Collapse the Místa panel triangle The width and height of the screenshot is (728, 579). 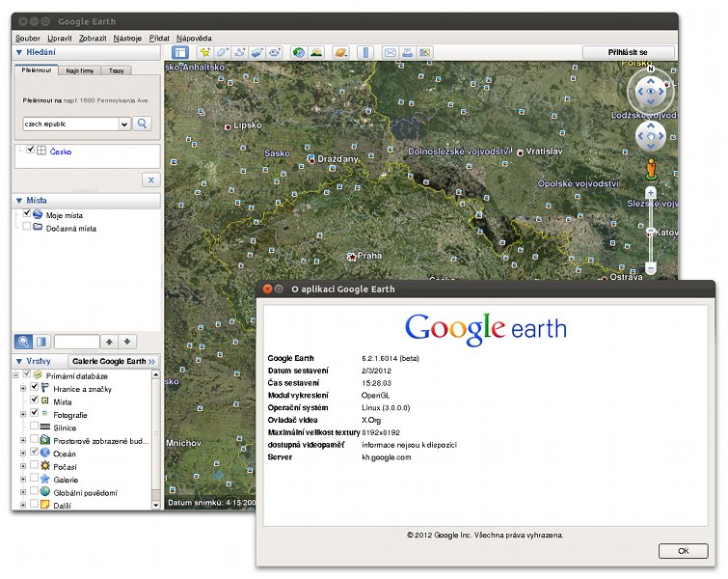(19, 201)
